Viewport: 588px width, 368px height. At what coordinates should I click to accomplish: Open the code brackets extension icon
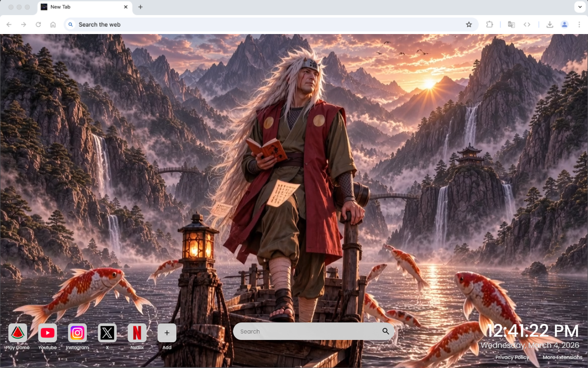pos(527,24)
